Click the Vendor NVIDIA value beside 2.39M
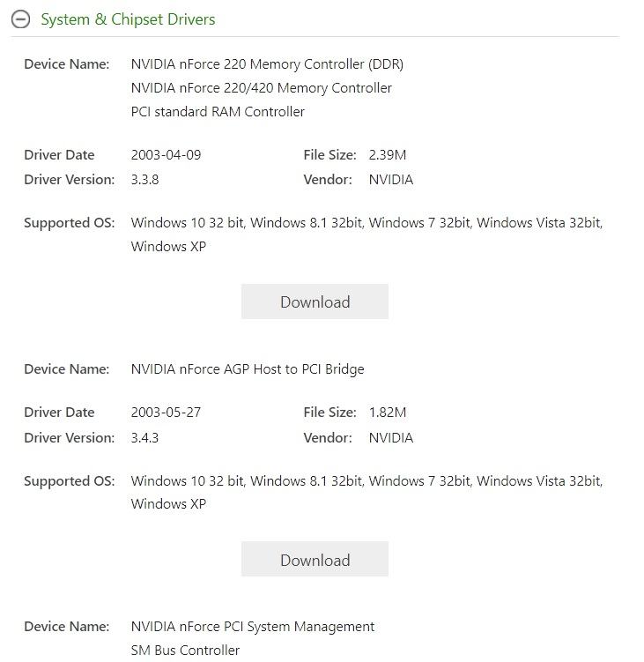The height and width of the screenshot is (662, 644). pyautogui.click(x=390, y=180)
